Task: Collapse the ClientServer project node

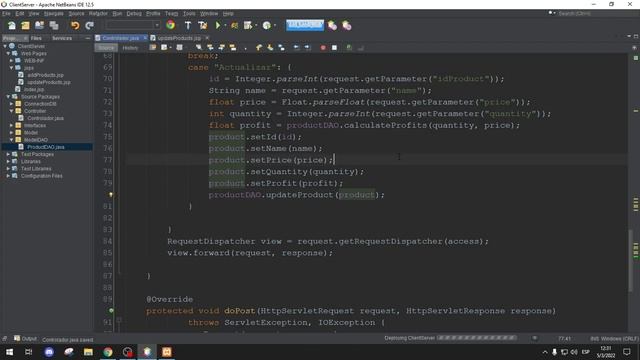Action: tap(5, 46)
